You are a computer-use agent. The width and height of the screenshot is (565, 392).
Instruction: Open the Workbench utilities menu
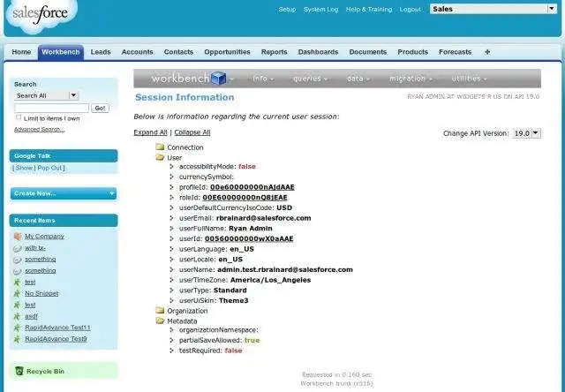click(469, 79)
